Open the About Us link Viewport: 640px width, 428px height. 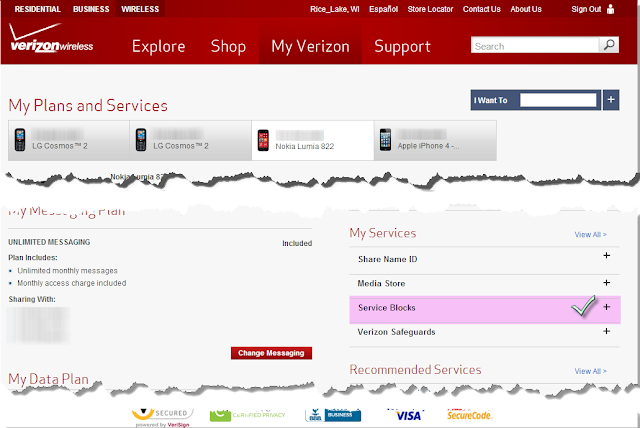tap(526, 9)
